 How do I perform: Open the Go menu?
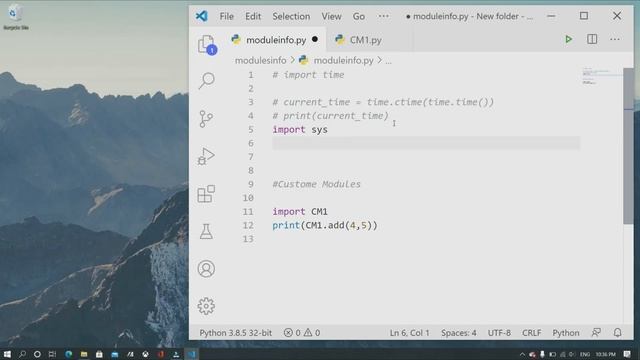(x=359, y=16)
